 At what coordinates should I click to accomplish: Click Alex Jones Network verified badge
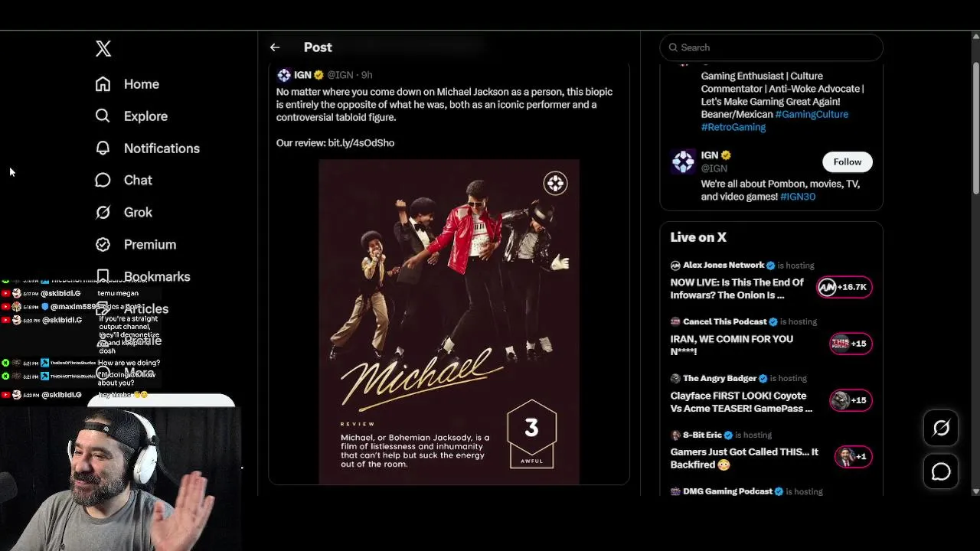tap(771, 266)
